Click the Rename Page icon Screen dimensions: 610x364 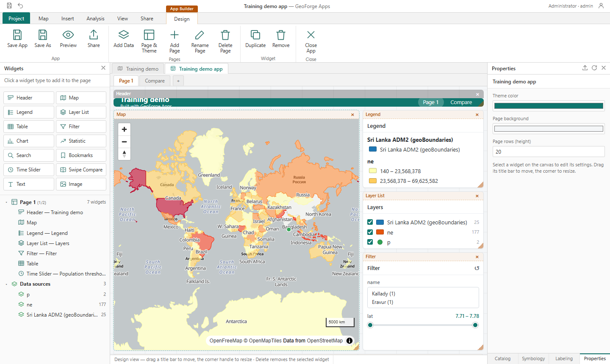[x=200, y=35]
